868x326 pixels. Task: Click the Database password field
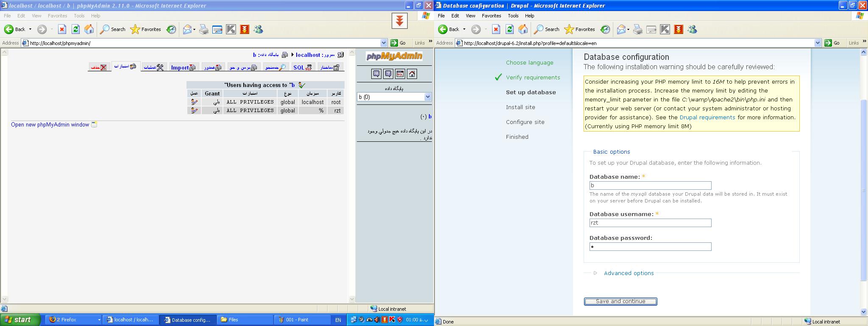click(650, 247)
